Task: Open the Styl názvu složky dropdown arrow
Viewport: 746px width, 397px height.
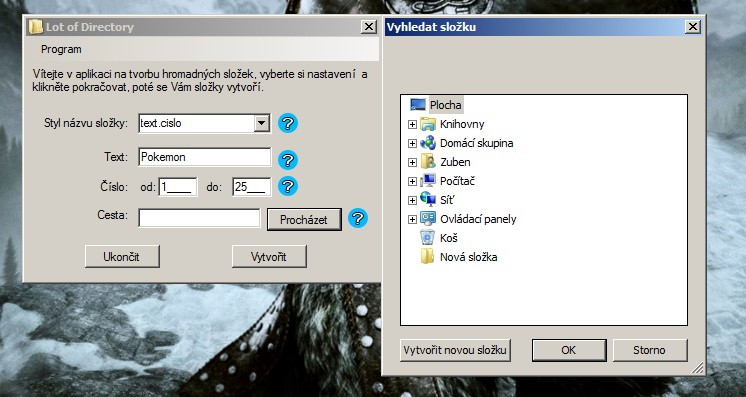Action: point(262,123)
